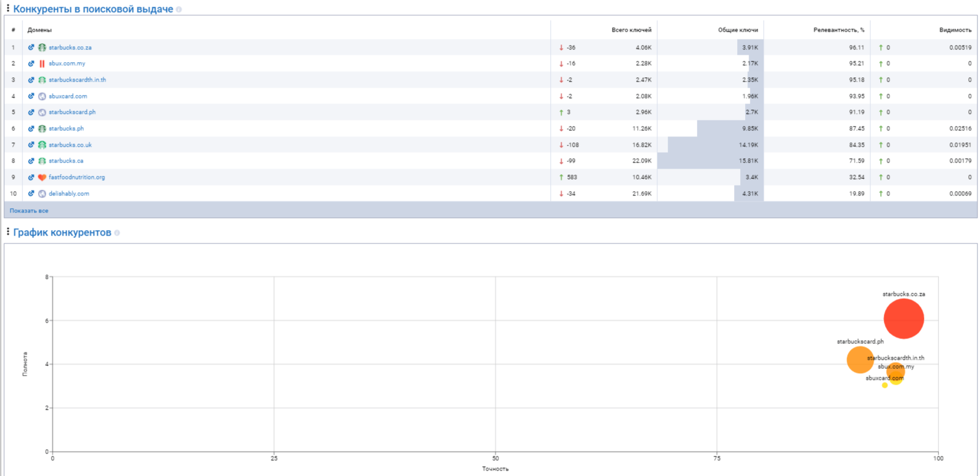980x476 pixels.
Task: Click the red starbucks.co.za bubble in chart
Action: tap(904, 318)
